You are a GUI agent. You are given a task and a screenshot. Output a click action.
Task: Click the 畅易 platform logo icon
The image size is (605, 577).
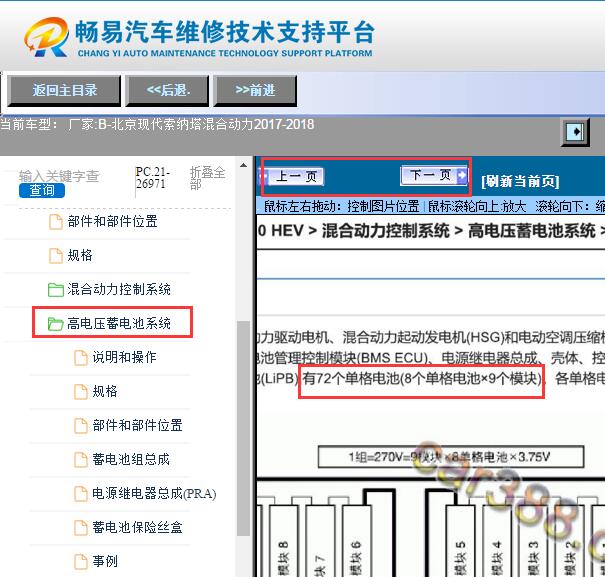47,37
